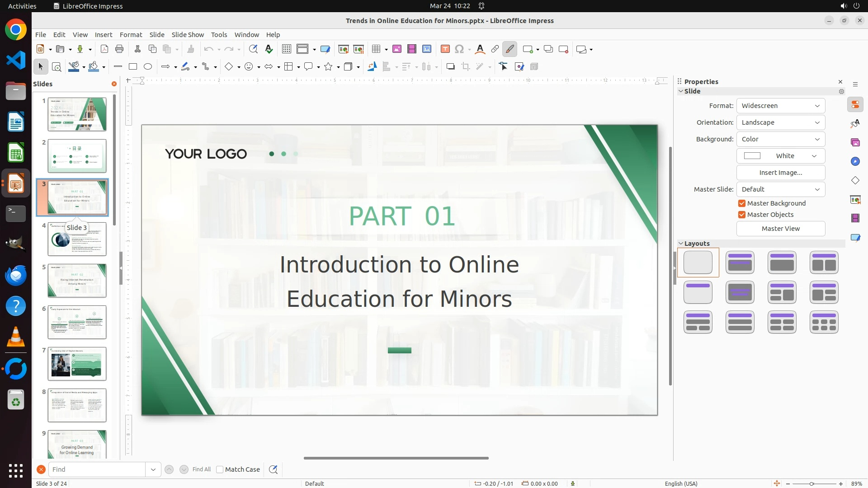Image resolution: width=868 pixels, height=488 pixels.
Task: Open the White background color swatch
Action: [x=780, y=156]
